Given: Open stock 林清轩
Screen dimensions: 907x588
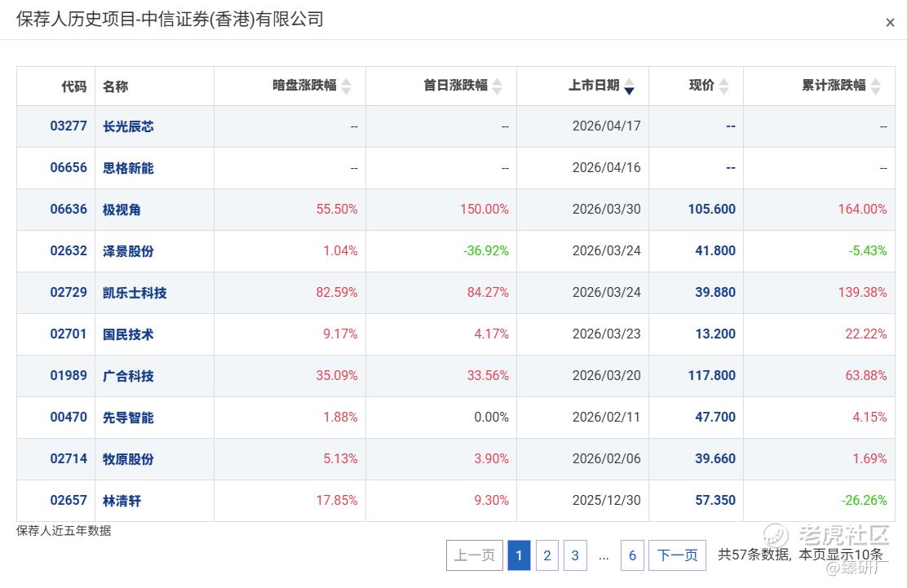Looking at the screenshot, I should 122,501.
